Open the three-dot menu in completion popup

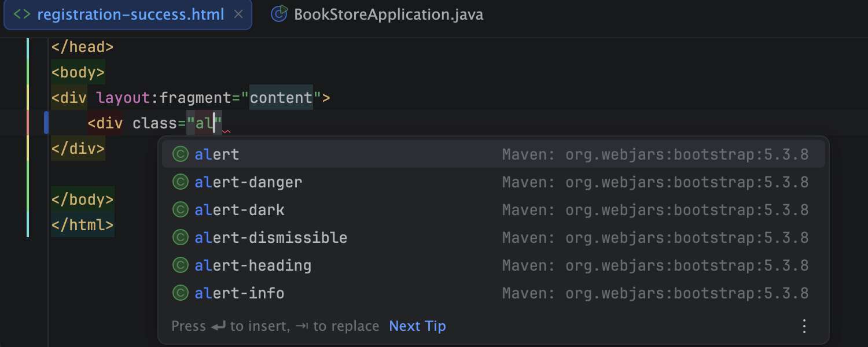pos(804,326)
